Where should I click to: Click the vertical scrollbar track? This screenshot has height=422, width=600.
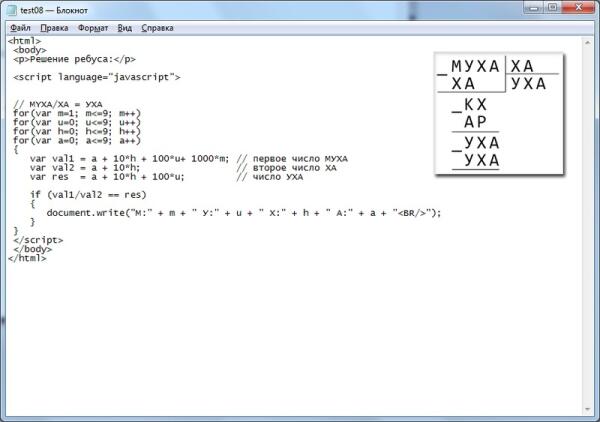click(x=588, y=220)
